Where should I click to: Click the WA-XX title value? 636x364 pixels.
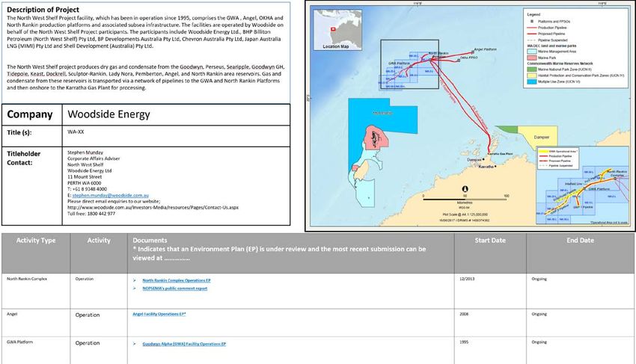coord(76,132)
